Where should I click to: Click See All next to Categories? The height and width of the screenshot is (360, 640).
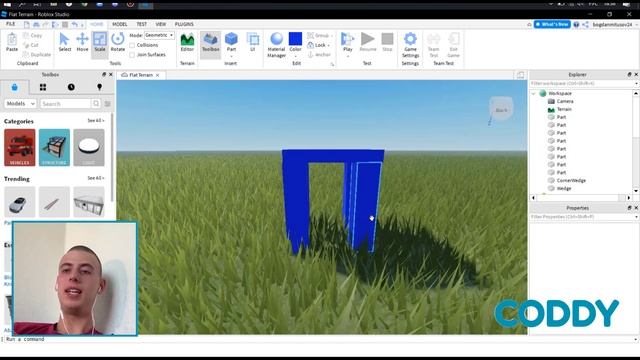click(96, 121)
